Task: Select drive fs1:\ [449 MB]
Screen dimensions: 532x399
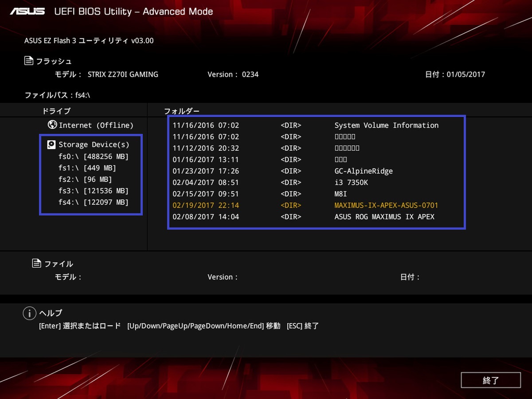Action: 87,168
